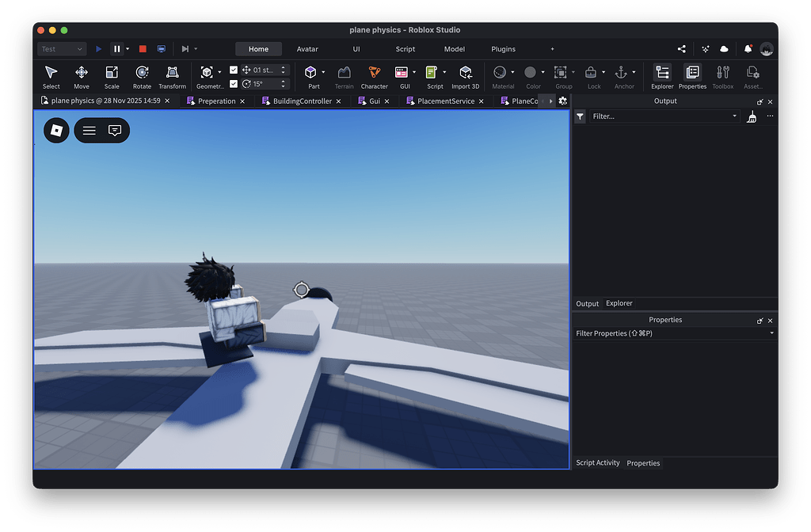Open the Part insert dropdown
The width and height of the screenshot is (811, 532).
(322, 71)
